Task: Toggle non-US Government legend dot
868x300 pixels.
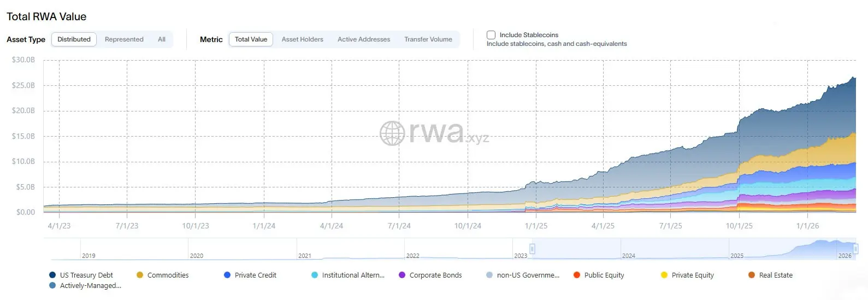Action: click(489, 275)
